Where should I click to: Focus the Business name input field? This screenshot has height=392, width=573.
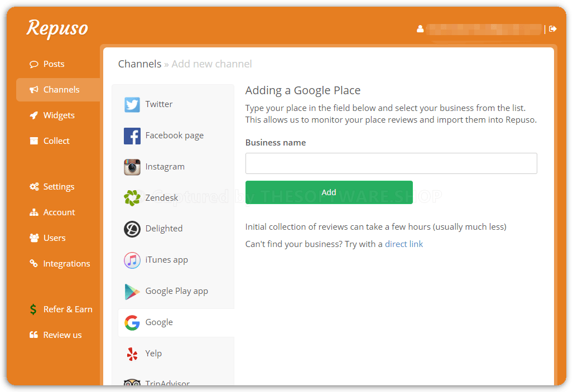pos(391,163)
